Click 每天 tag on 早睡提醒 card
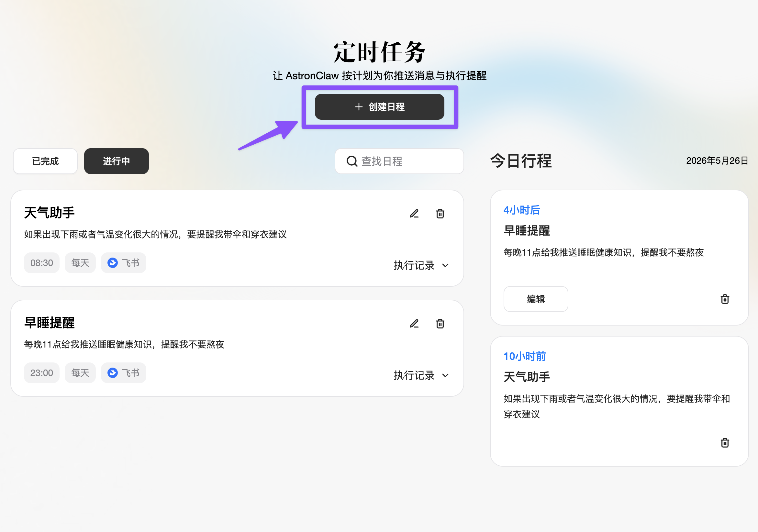The image size is (758, 532). 80,372
